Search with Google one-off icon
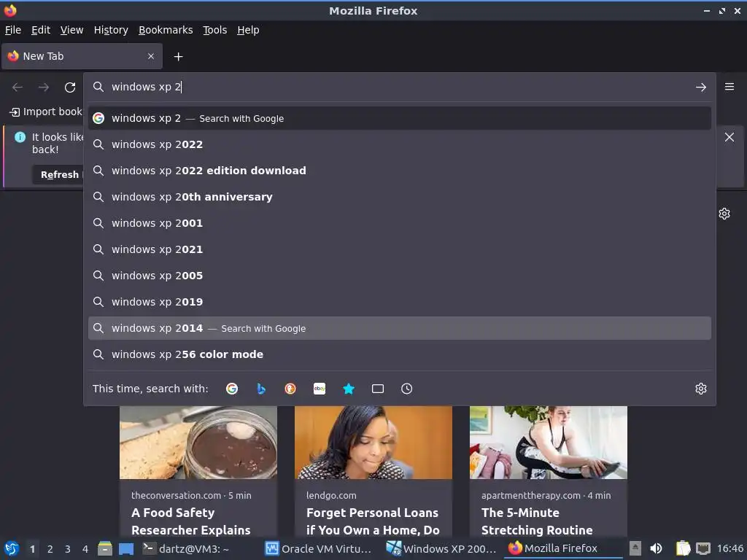Viewport: 747px width, 560px height. 232,389
